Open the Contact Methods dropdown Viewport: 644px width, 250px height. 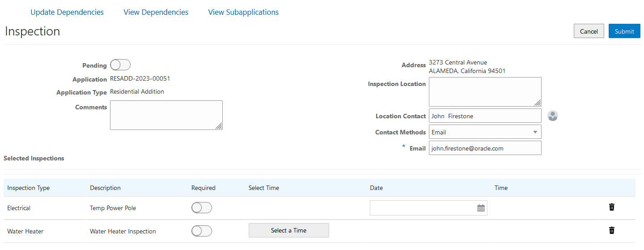[485, 132]
